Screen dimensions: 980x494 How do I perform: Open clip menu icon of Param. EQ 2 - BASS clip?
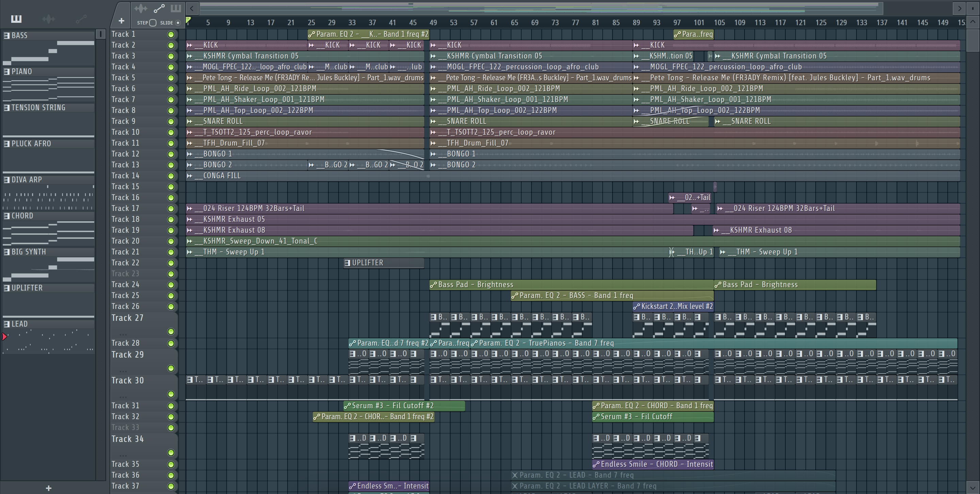click(515, 296)
